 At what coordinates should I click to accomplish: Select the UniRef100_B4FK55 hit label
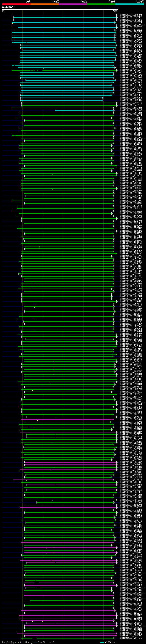pos(131,85)
